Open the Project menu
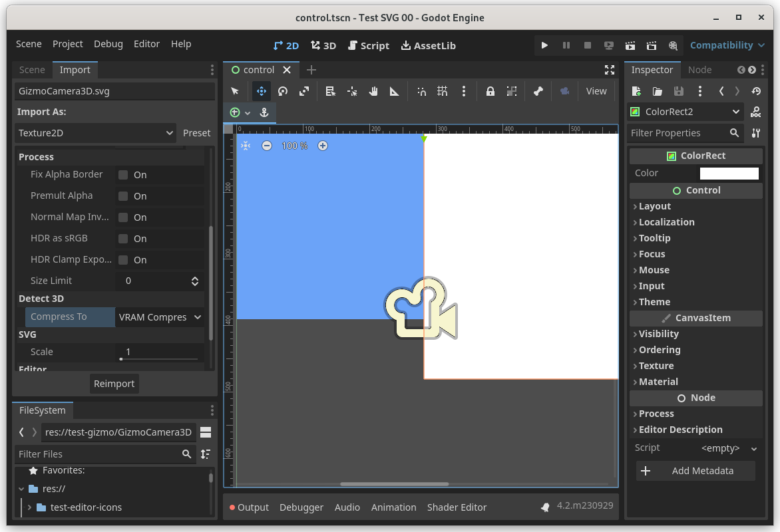The image size is (780, 532). [x=67, y=44]
